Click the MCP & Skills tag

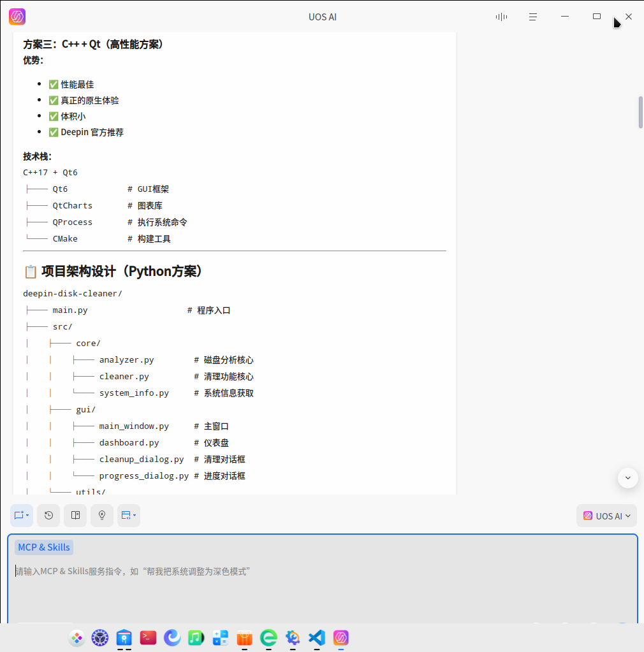pos(44,547)
